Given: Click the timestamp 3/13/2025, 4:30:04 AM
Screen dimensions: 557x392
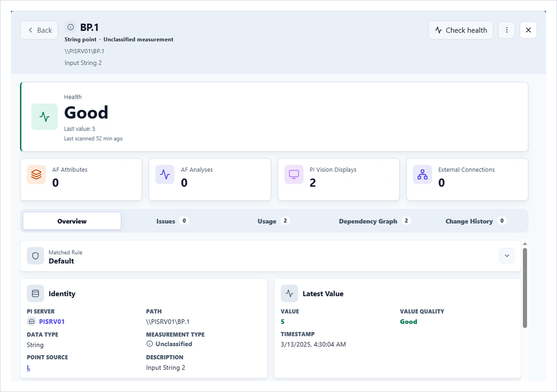Looking at the screenshot, I should pos(313,344).
